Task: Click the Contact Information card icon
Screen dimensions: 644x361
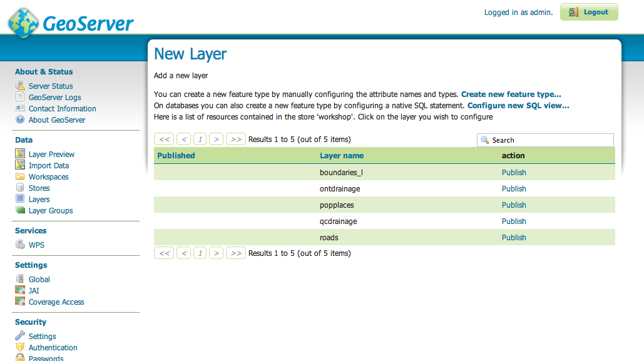Action: click(20, 108)
